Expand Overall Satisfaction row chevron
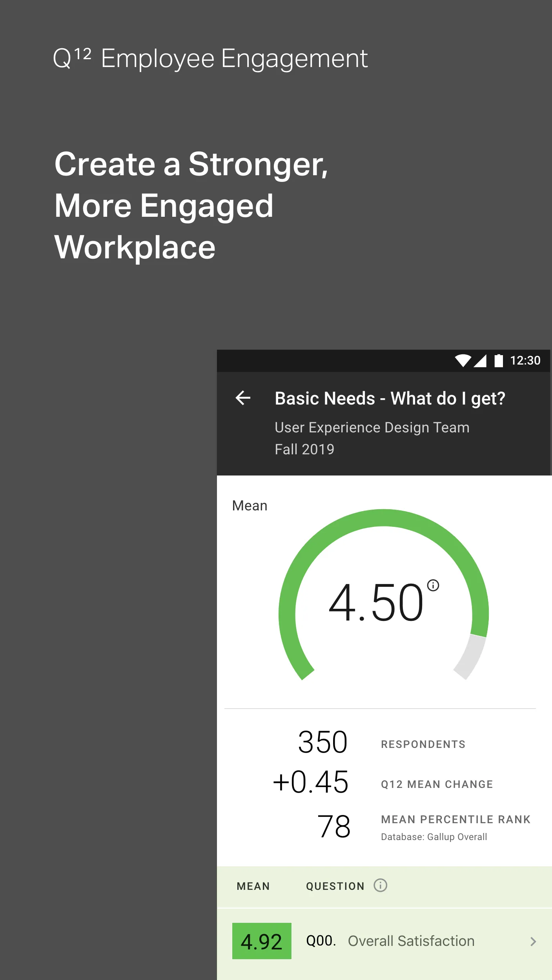Image resolution: width=552 pixels, height=980 pixels. (533, 942)
